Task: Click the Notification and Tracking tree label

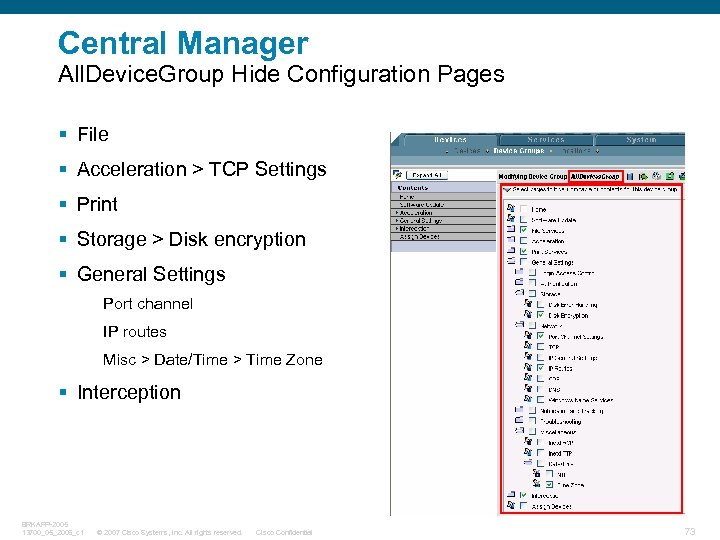Action: tap(572, 411)
